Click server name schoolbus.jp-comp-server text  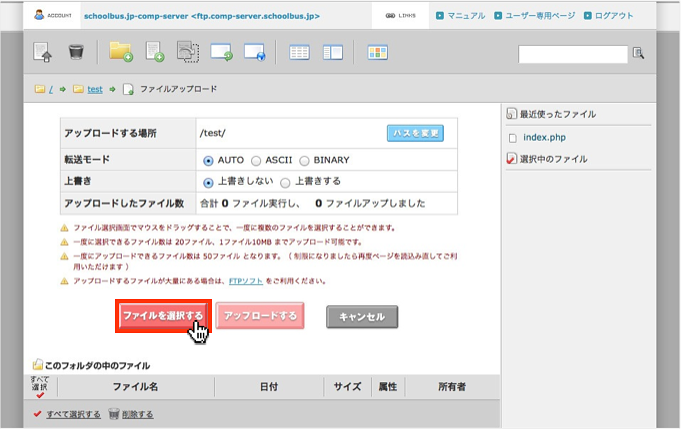click(x=136, y=16)
